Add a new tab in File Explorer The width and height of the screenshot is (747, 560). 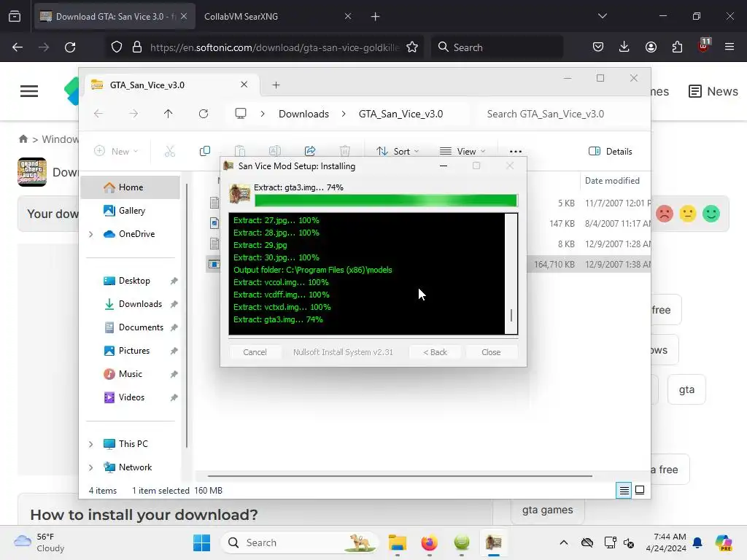coord(276,85)
